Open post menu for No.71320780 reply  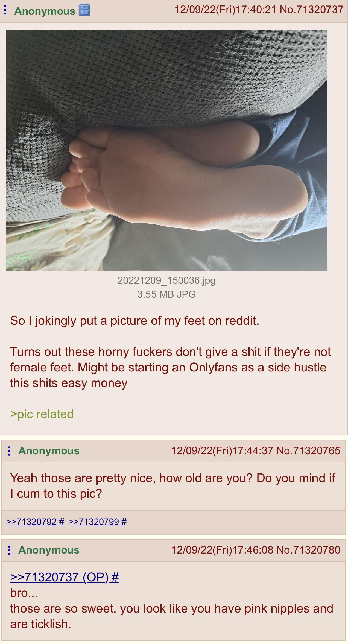click(10, 550)
